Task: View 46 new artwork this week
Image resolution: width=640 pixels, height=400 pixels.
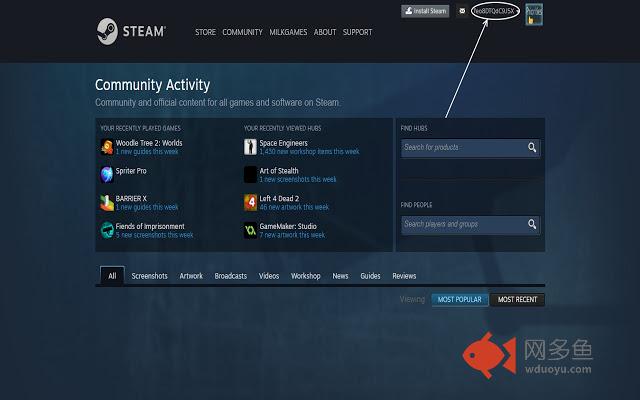Action: coord(294,207)
